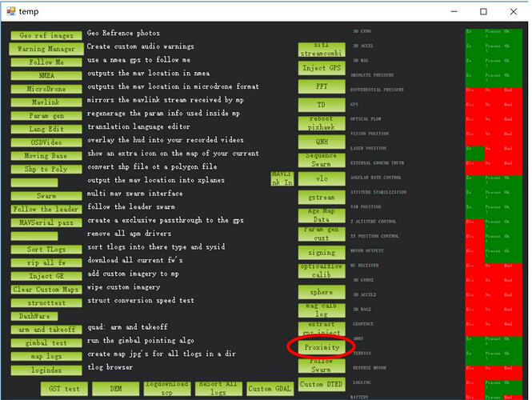This screenshot has height=400, width=532.
Task: Start NMEA output
Action: pyautogui.click(x=46, y=75)
